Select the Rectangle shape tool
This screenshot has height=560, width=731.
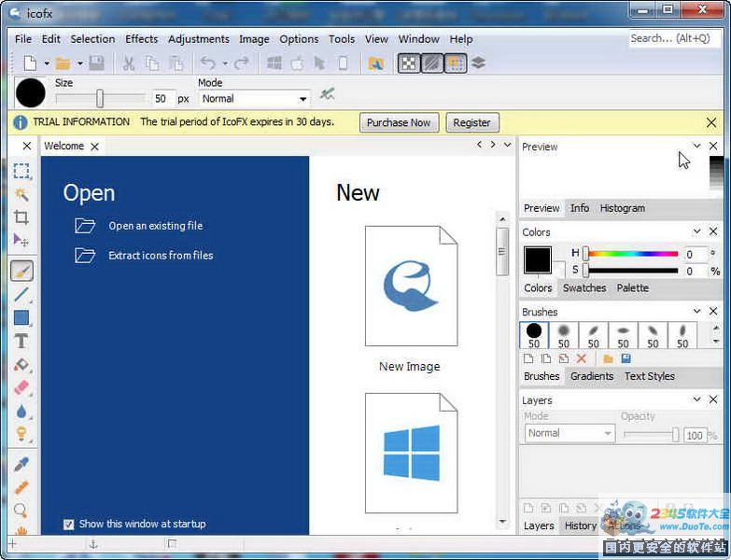point(21,318)
